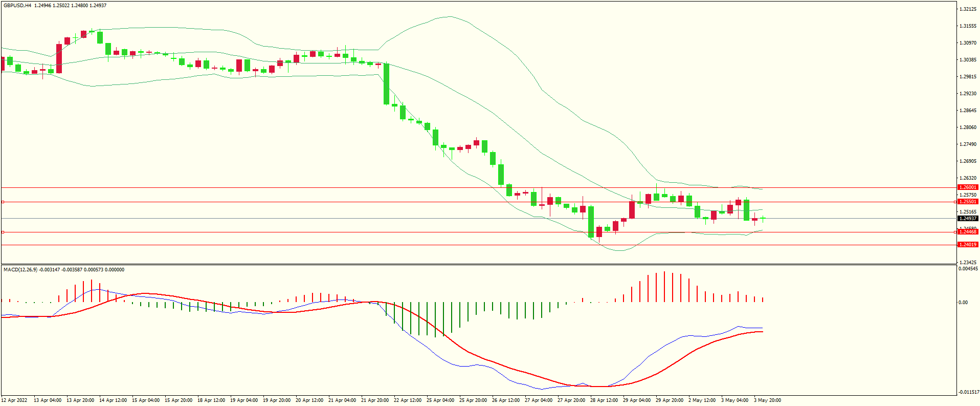Click the 2 May 12:00 time label
Viewport: 980px width, 406px height.
[x=702, y=400]
